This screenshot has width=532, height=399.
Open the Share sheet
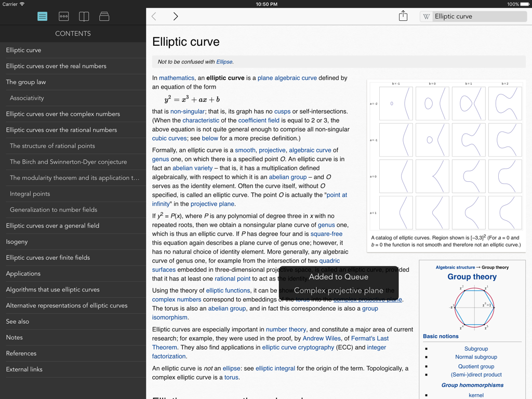point(403,16)
